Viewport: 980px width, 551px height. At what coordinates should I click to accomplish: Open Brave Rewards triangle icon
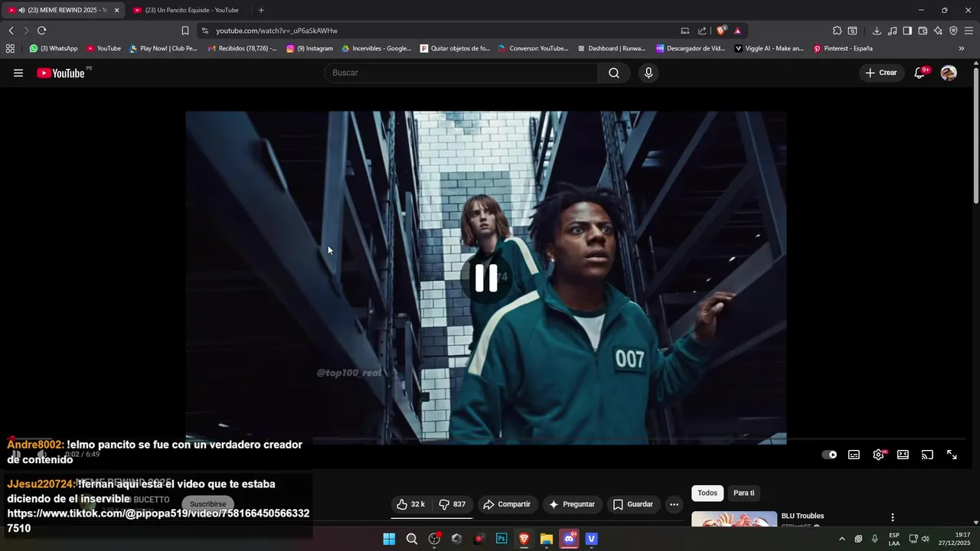click(737, 31)
